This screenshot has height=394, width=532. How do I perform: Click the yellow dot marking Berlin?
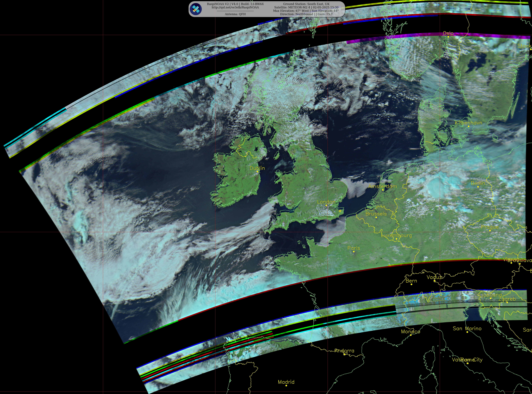[478, 187]
